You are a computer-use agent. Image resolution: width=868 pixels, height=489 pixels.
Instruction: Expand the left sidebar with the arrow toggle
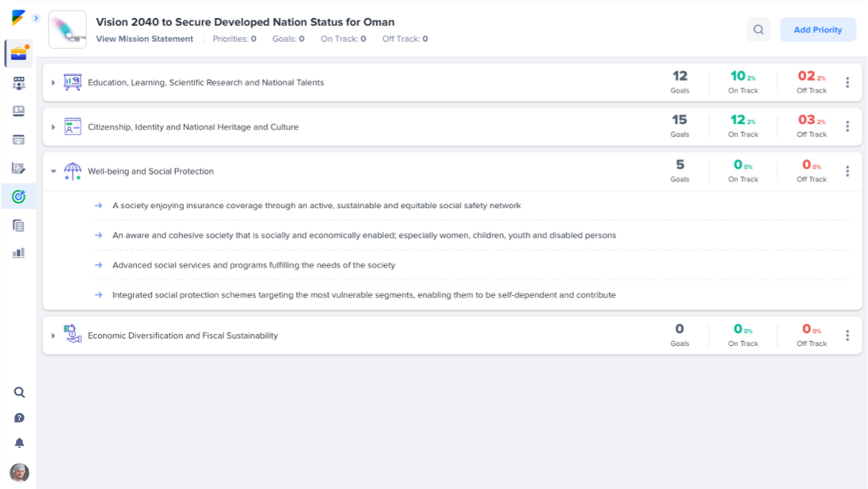(x=36, y=18)
